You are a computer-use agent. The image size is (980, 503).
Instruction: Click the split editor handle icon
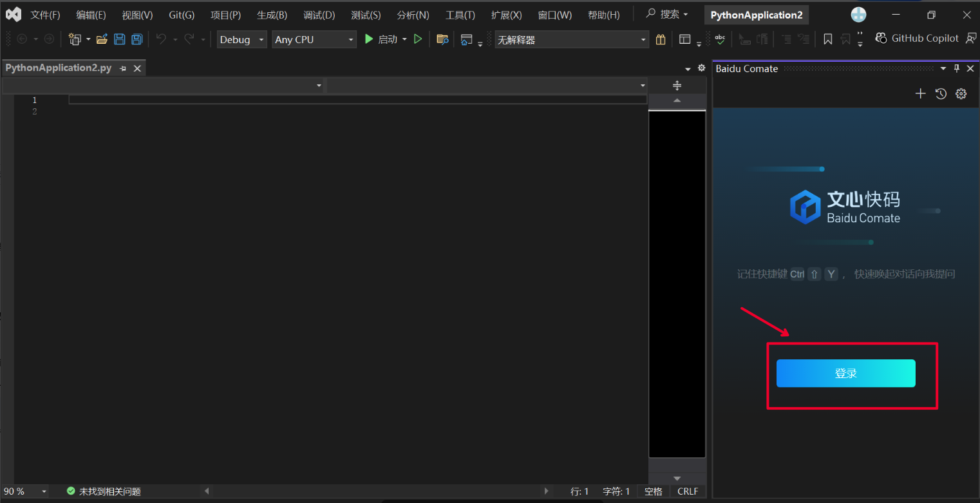677,85
